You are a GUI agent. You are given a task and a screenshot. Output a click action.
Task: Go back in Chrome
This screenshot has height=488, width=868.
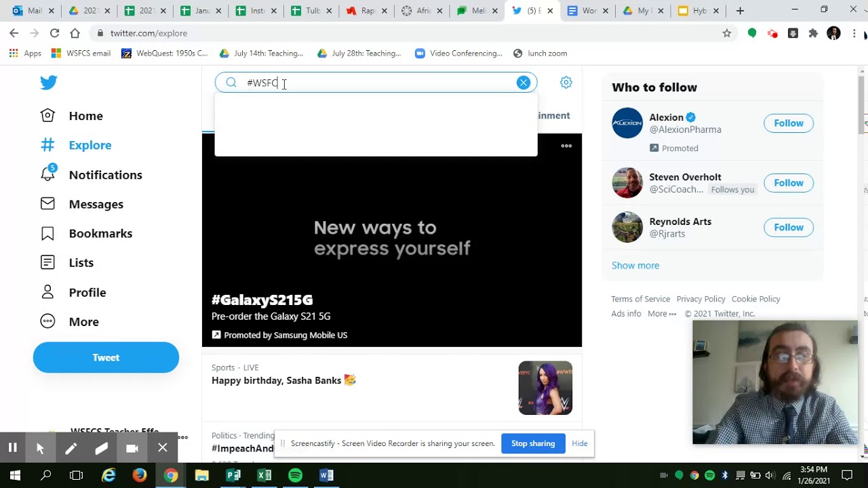[14, 33]
